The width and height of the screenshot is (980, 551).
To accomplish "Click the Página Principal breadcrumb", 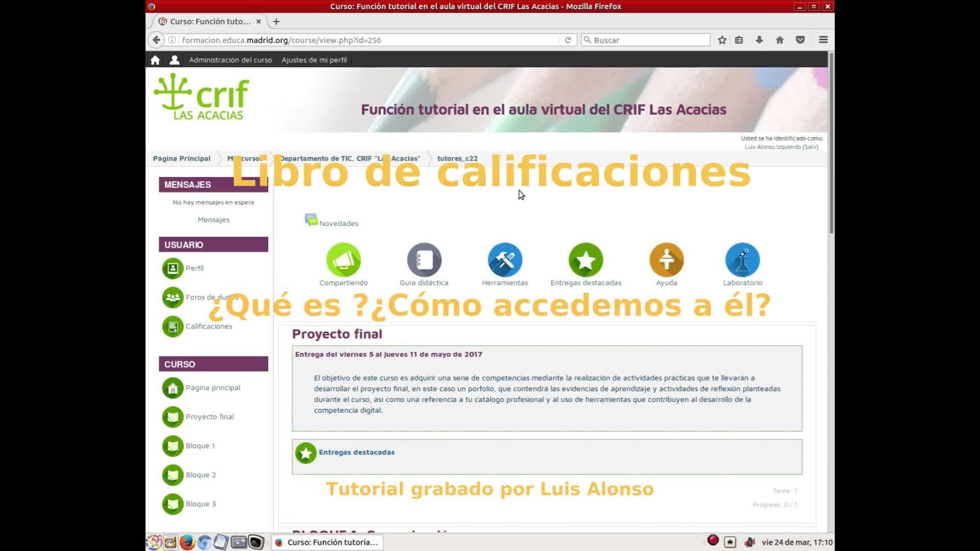I will click(182, 159).
